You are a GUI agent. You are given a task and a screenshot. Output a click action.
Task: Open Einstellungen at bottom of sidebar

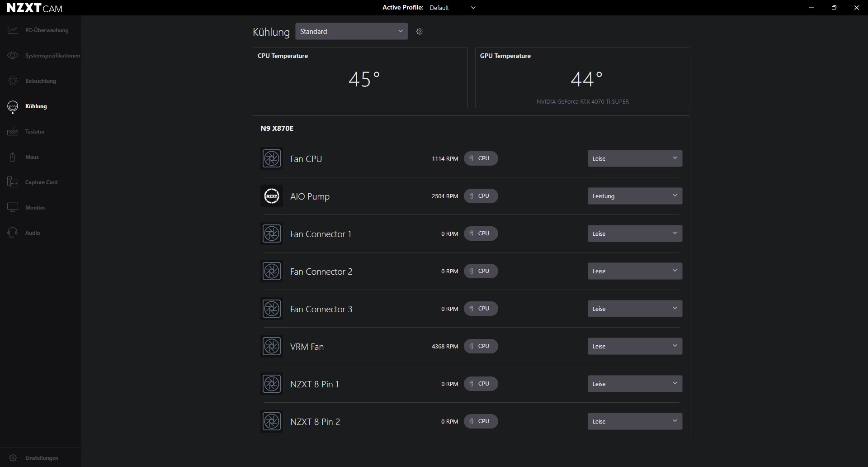pyautogui.click(x=42, y=458)
